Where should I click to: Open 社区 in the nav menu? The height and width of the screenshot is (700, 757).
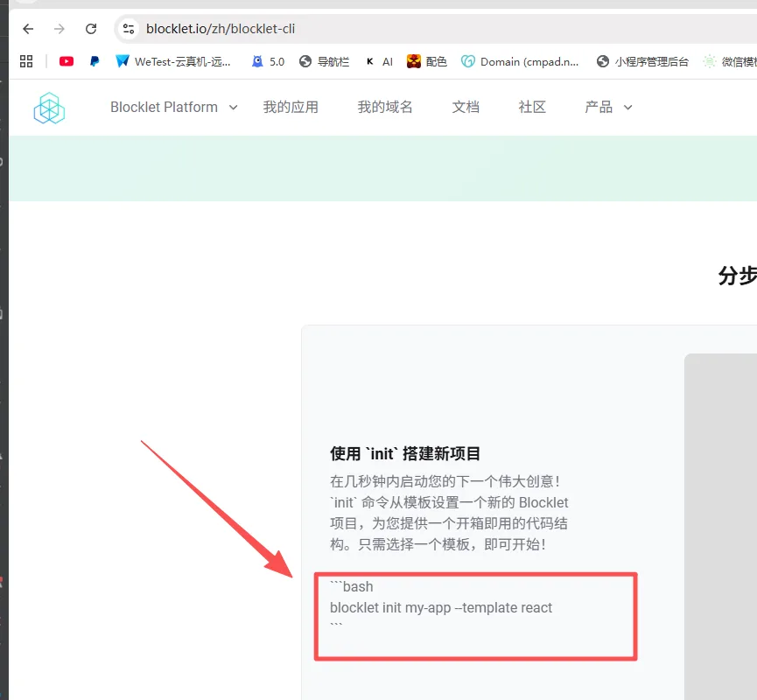(532, 107)
